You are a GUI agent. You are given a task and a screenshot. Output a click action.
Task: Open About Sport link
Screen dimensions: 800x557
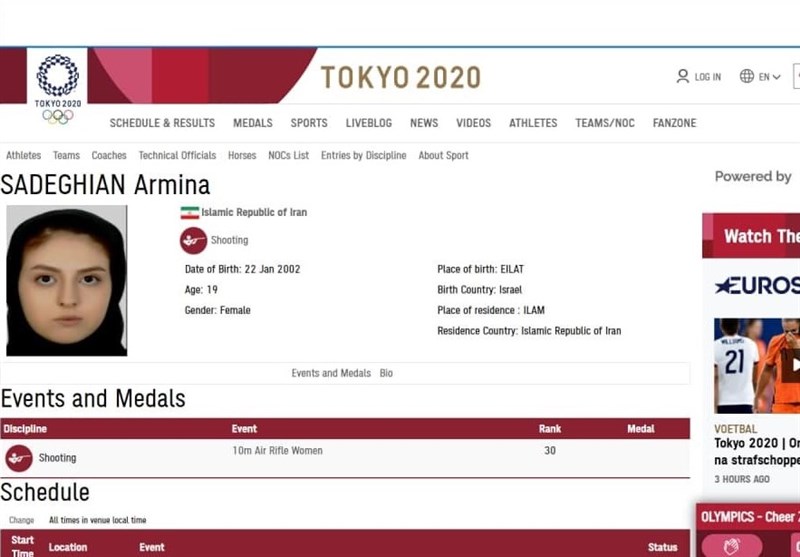tap(443, 155)
